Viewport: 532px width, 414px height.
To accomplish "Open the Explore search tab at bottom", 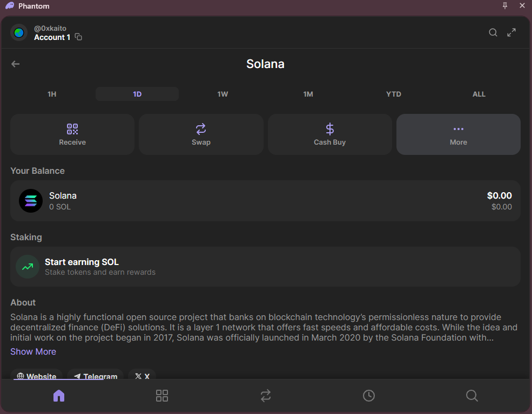I will [x=472, y=395].
